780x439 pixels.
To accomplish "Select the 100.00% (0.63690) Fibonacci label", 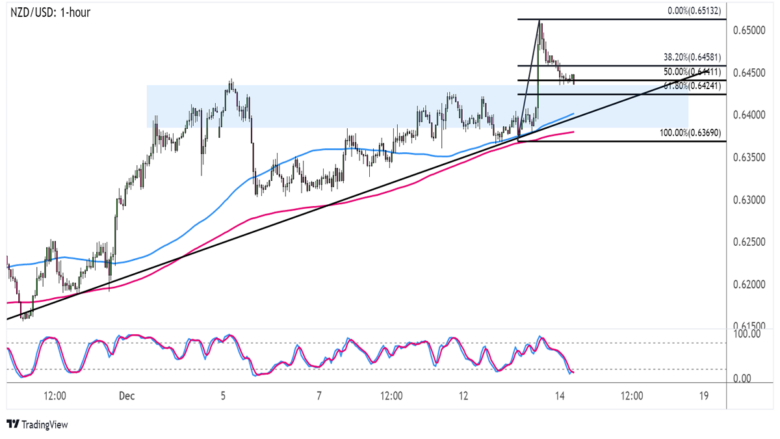I will coord(690,133).
